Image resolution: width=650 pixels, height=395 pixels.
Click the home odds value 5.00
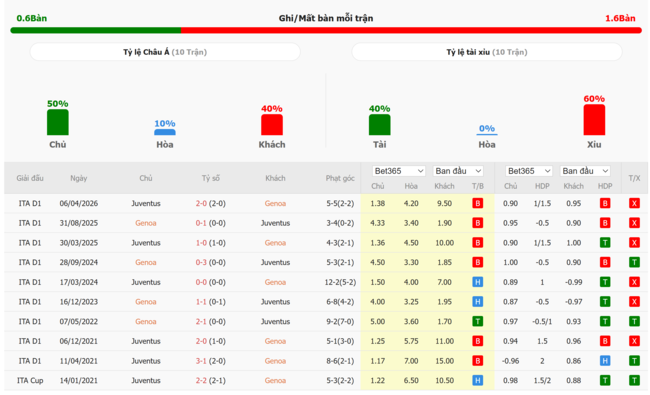377,322
